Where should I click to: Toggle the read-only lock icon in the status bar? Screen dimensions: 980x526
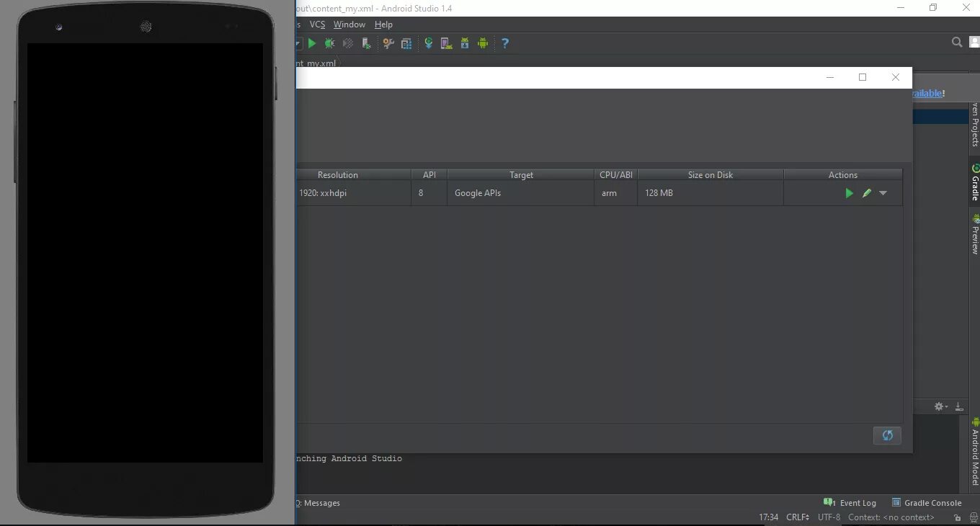957,518
